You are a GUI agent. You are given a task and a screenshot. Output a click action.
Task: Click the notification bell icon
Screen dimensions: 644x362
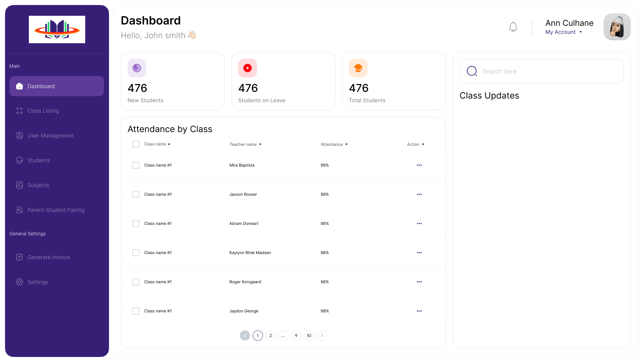513,27
